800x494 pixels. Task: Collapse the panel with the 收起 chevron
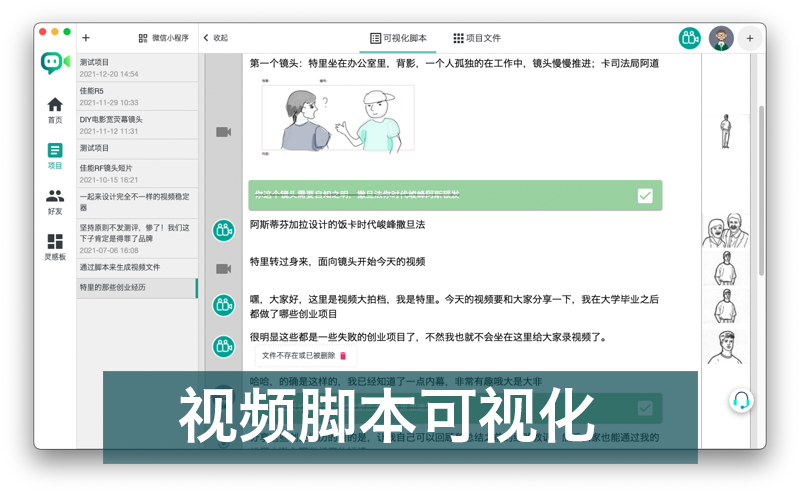tap(216, 38)
